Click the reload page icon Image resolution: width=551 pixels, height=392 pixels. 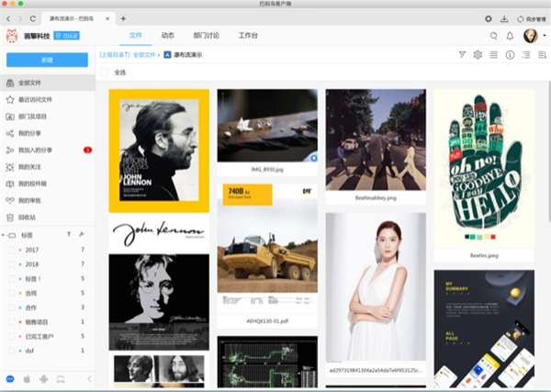pyautogui.click(x=34, y=18)
